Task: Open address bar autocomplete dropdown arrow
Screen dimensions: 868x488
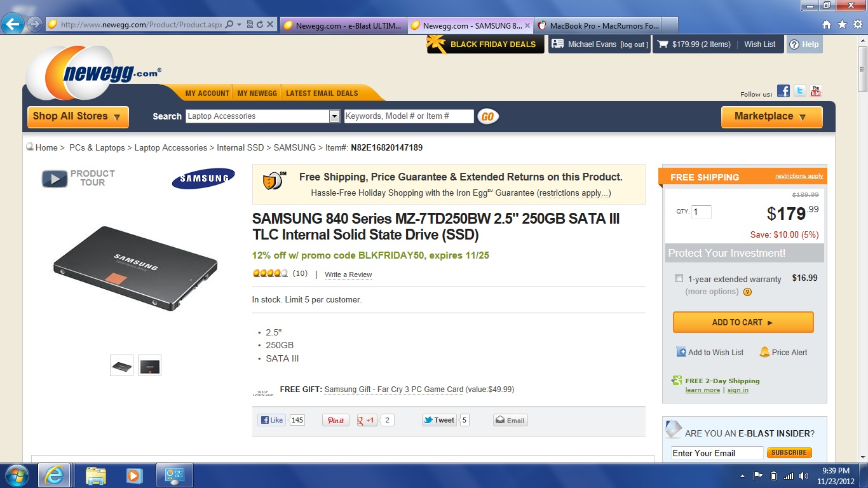Action: pos(239,25)
